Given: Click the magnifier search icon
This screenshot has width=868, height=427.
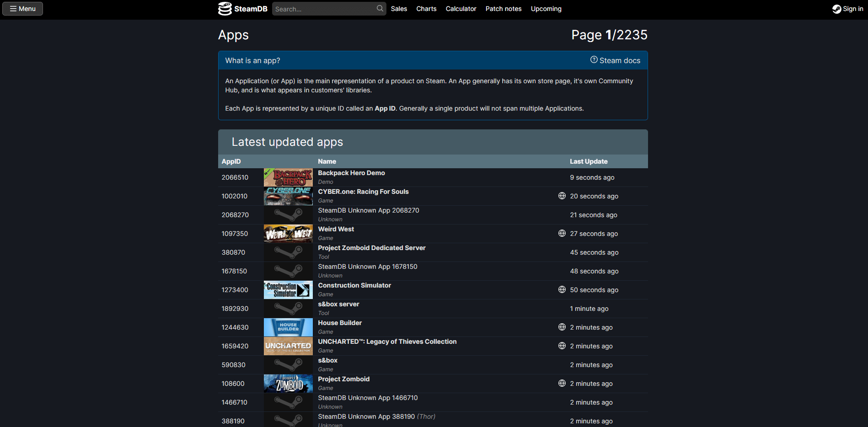Looking at the screenshot, I should (380, 9).
